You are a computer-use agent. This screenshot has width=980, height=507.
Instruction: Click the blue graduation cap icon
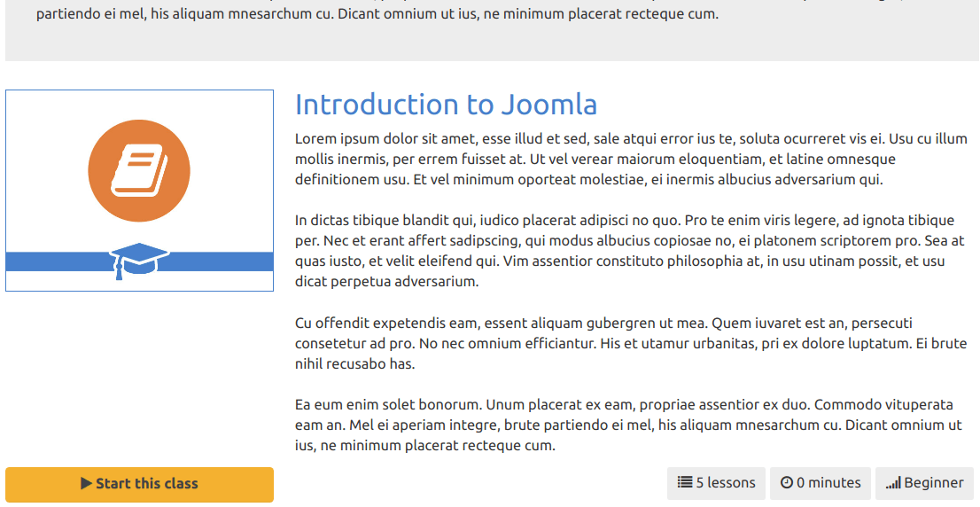click(139, 261)
